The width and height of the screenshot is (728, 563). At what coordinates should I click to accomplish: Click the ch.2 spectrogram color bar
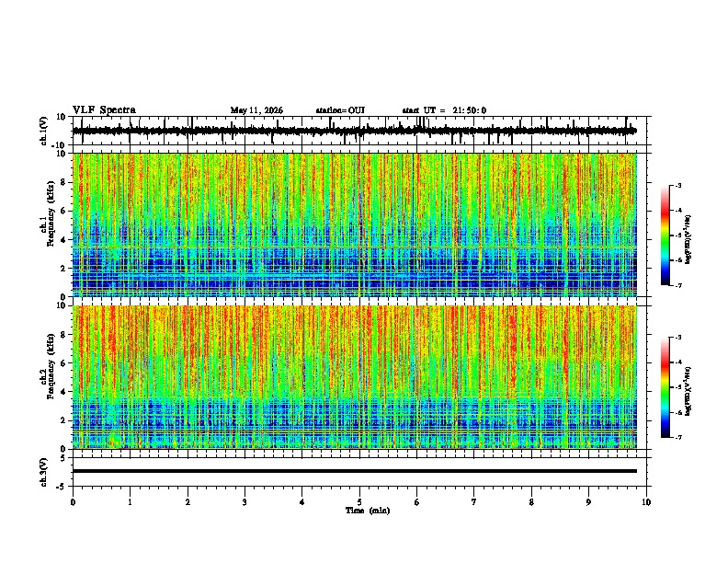coord(665,387)
